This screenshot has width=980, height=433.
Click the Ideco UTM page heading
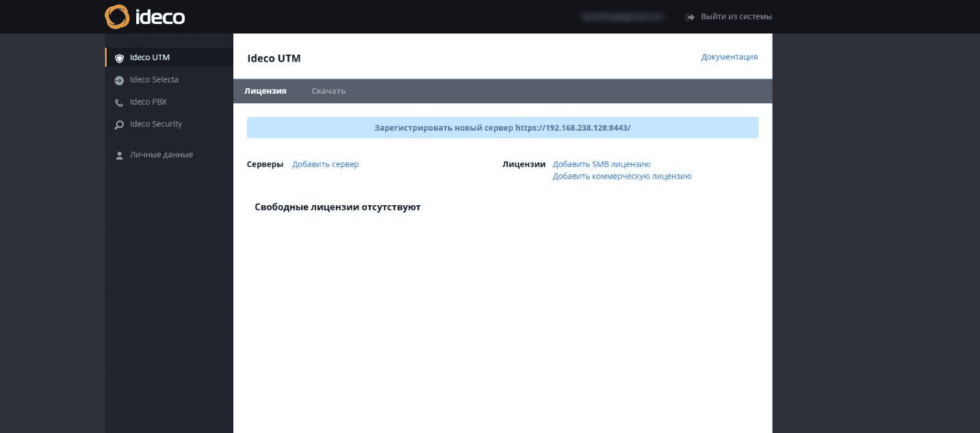274,58
